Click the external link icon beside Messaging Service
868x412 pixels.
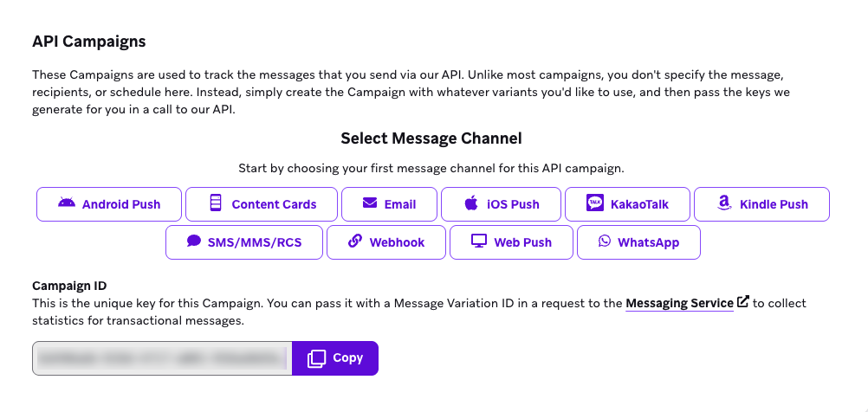[x=743, y=302]
